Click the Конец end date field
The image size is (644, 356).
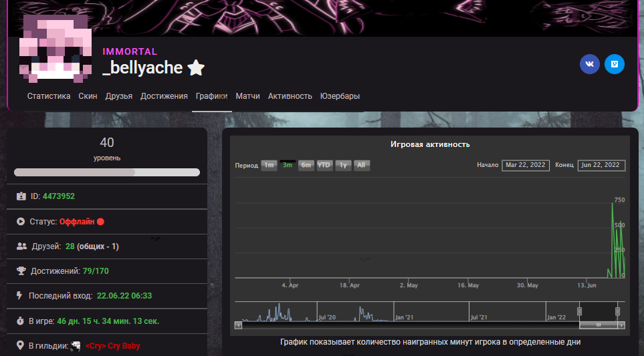pos(602,165)
